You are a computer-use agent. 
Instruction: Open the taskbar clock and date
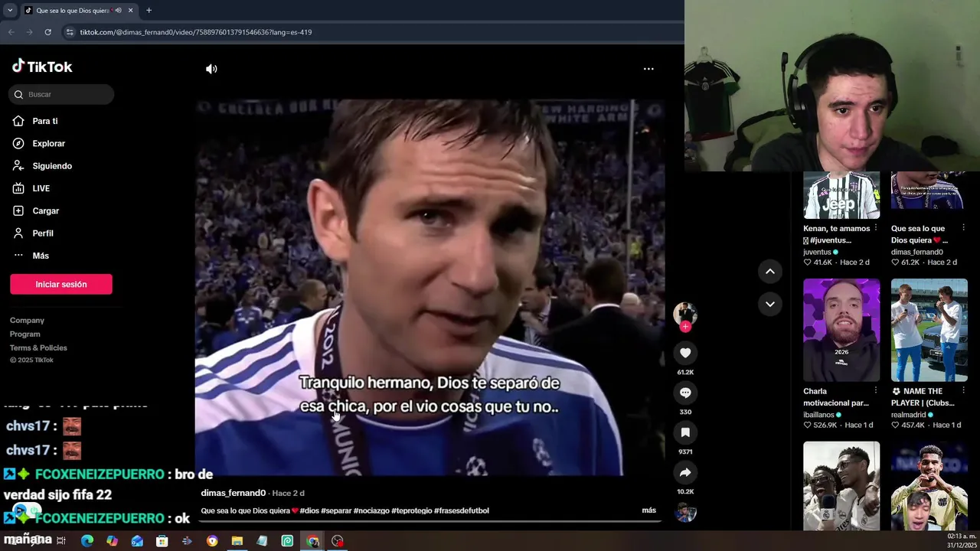pyautogui.click(x=961, y=541)
